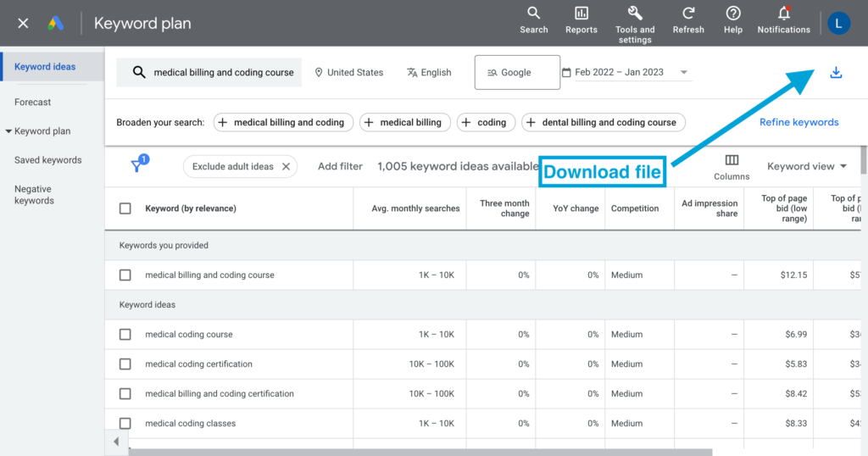Go to Forecast in the sidebar
This screenshot has width=868, height=456.
point(33,103)
